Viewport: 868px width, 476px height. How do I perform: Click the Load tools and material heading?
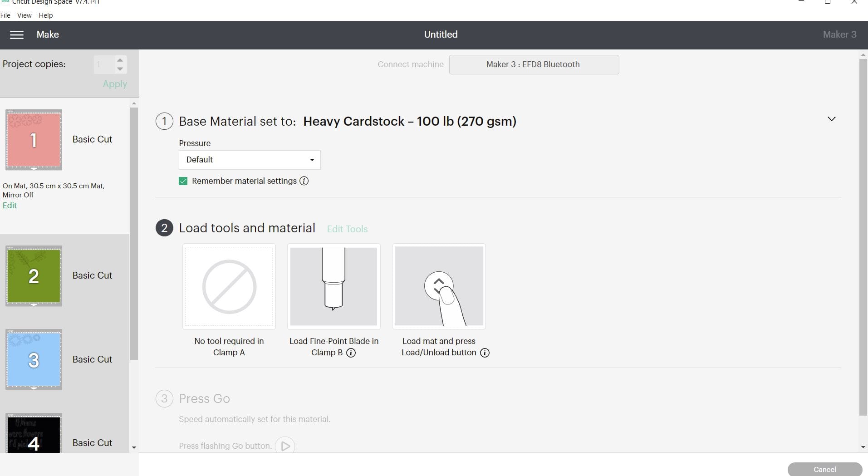click(x=247, y=228)
